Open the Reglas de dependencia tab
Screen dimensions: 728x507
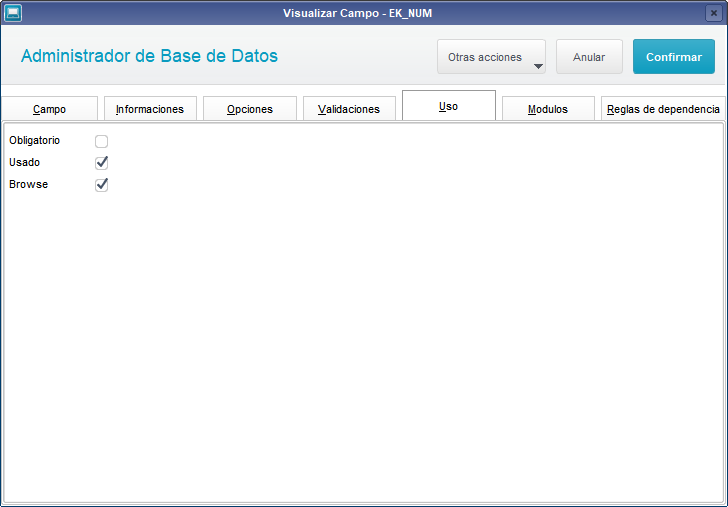point(663,109)
